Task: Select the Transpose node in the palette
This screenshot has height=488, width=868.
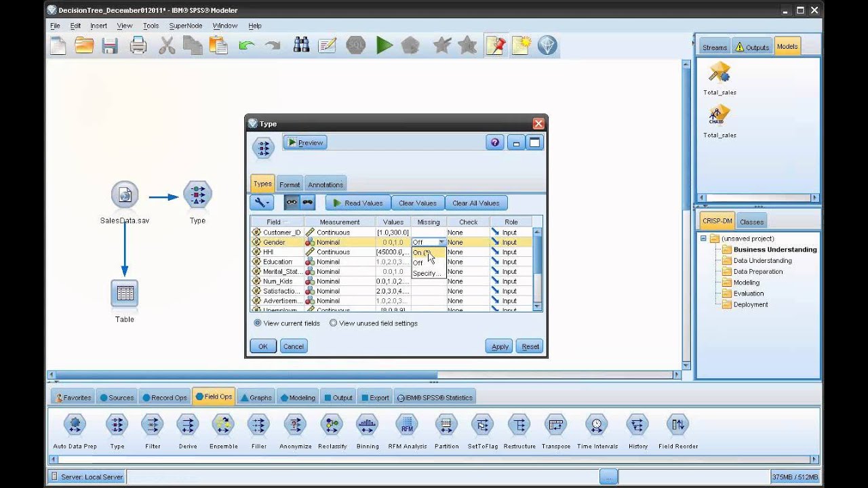Action: click(x=555, y=425)
